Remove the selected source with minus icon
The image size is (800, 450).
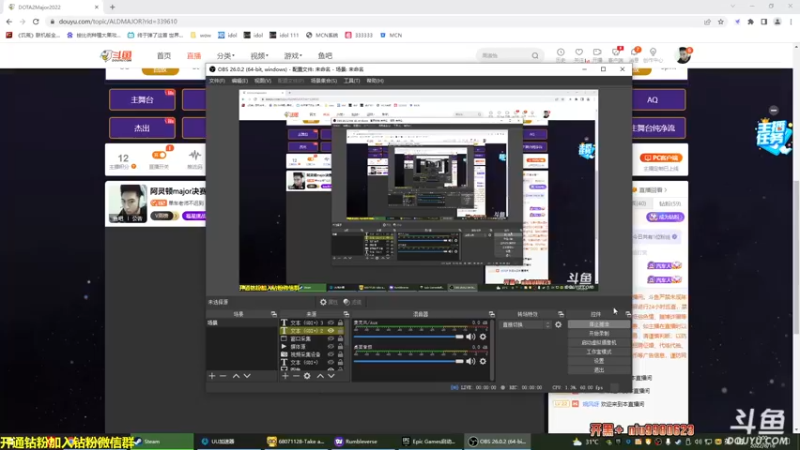[296, 376]
